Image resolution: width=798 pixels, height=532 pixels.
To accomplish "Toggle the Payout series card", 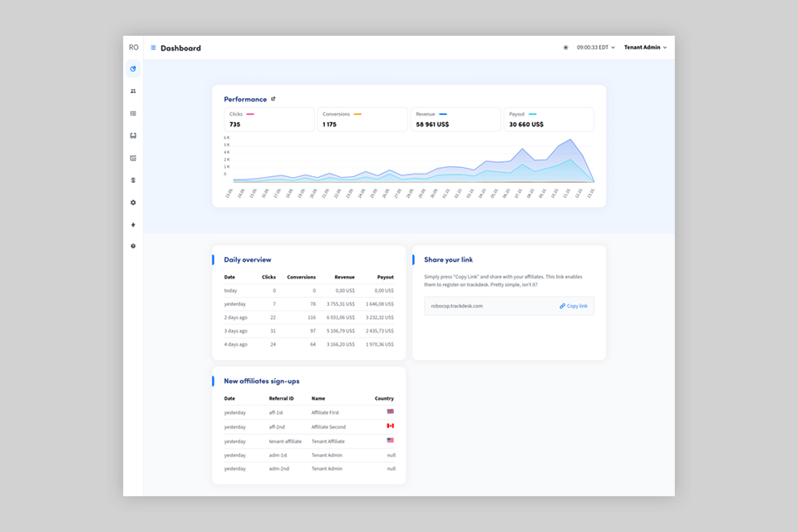I will point(549,119).
